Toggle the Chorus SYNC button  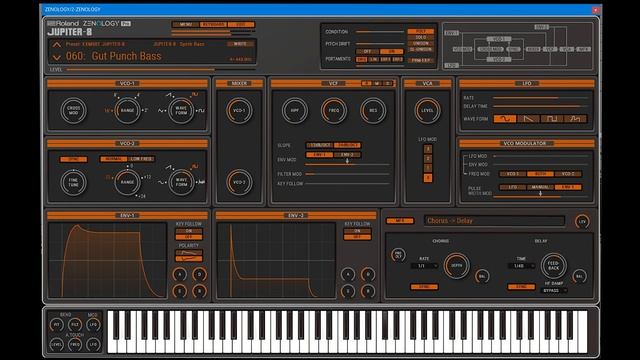coord(424,287)
